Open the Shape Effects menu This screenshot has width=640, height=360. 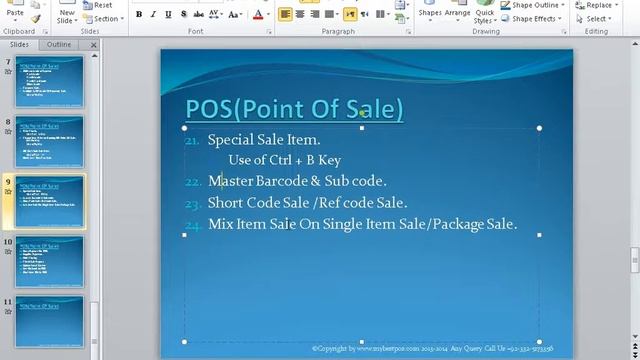click(532, 19)
